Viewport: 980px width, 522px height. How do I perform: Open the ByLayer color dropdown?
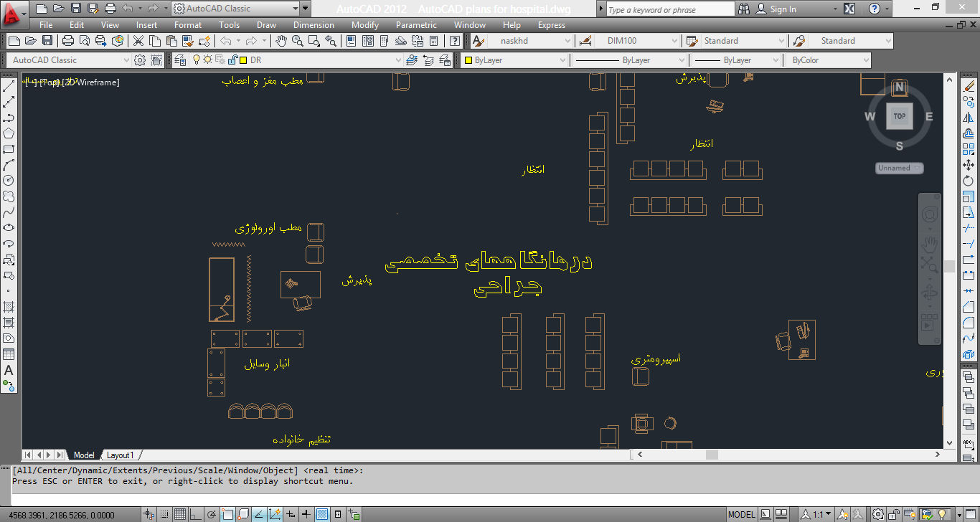(515, 60)
